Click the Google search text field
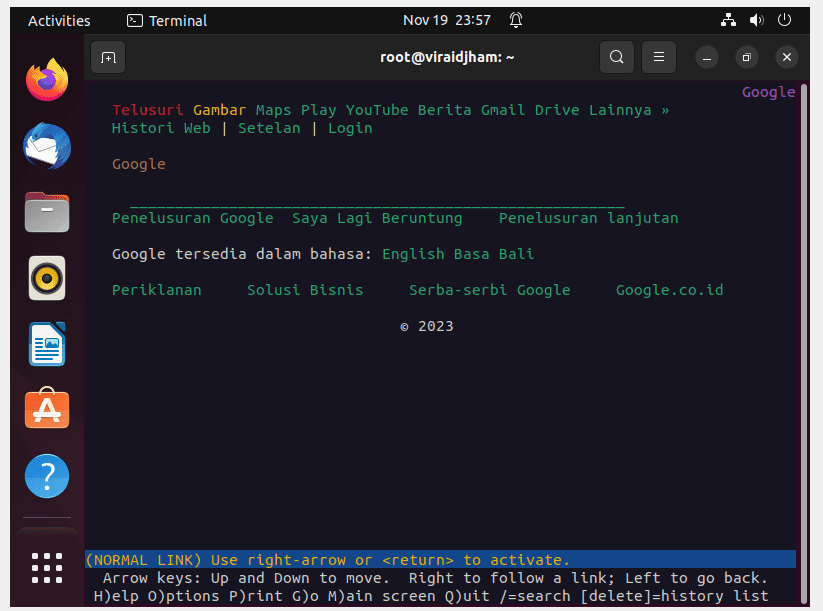 pos(377,202)
